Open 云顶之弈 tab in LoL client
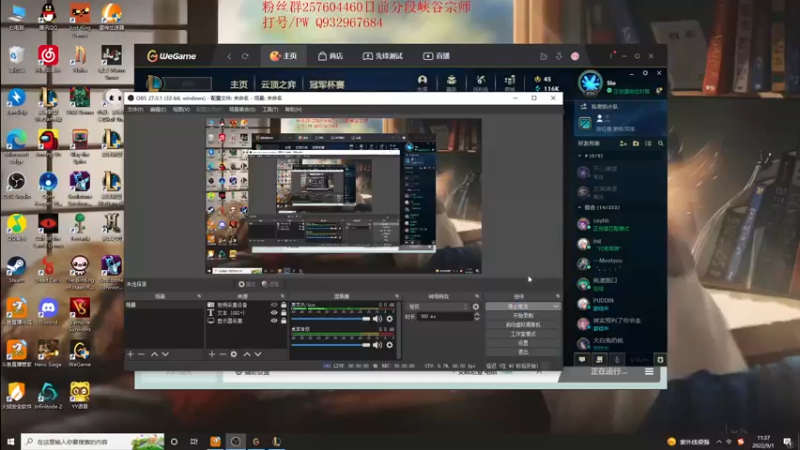 coord(279,85)
